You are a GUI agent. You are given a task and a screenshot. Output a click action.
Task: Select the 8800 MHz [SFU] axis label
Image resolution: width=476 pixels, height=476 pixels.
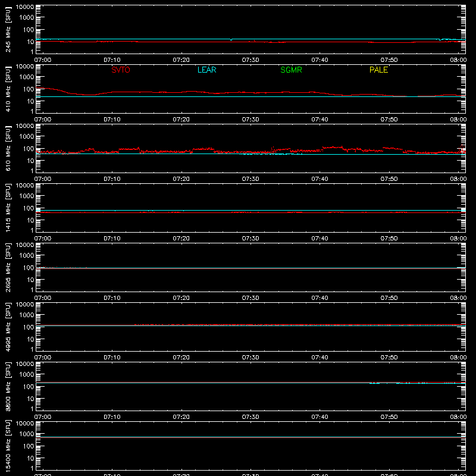click(x=8, y=386)
